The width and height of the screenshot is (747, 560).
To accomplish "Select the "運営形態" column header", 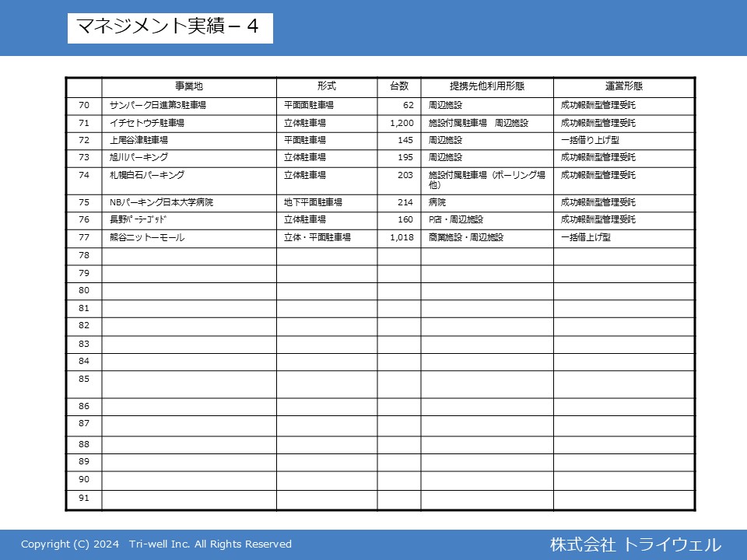I will (x=624, y=86).
